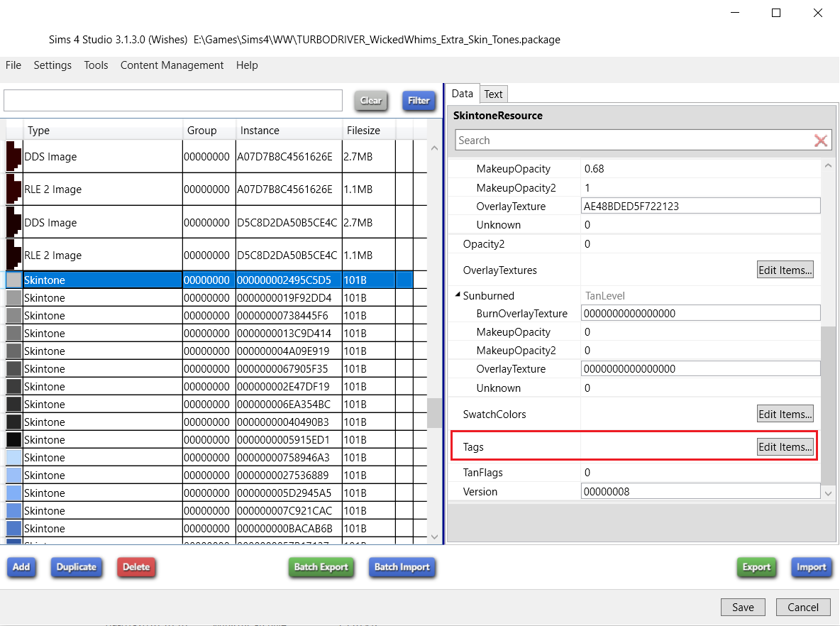840x626 pixels.
Task: Select the RLE 2 Image D5C8D2DA50B5CE4C thumbnail
Action: 14,255
